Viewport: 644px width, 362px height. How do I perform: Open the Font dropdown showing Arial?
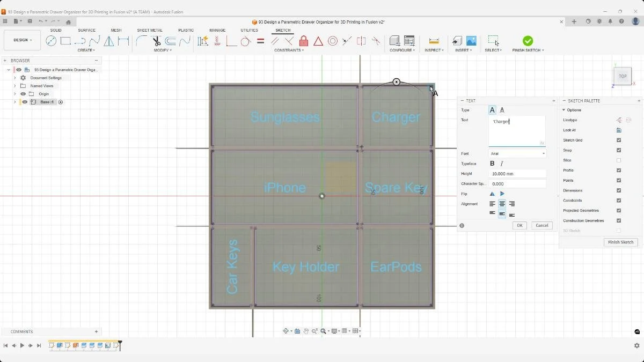[x=517, y=153]
